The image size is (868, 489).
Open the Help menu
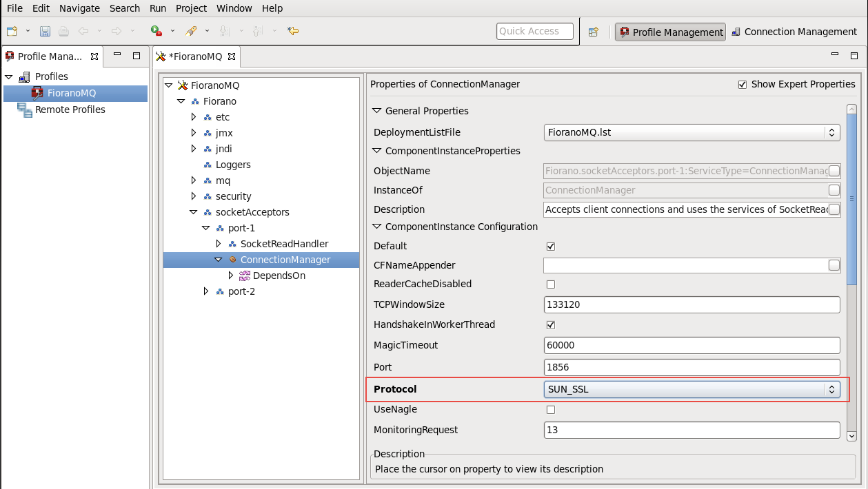point(272,8)
